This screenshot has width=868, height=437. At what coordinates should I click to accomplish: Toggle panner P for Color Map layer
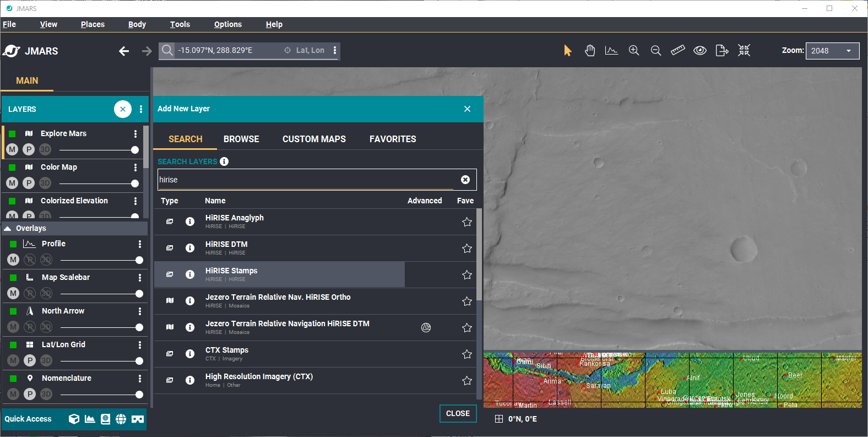[x=29, y=183]
